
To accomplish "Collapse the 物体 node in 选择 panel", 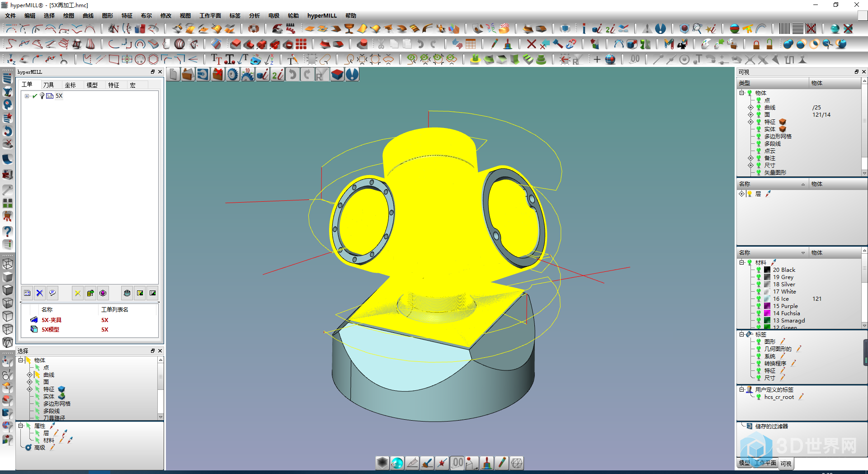I will click(x=21, y=360).
